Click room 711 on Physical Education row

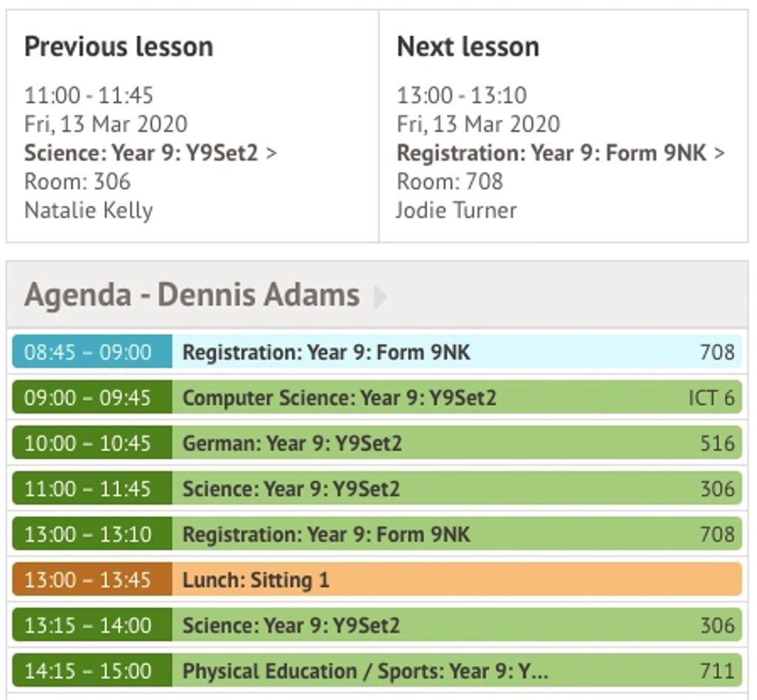(x=717, y=671)
